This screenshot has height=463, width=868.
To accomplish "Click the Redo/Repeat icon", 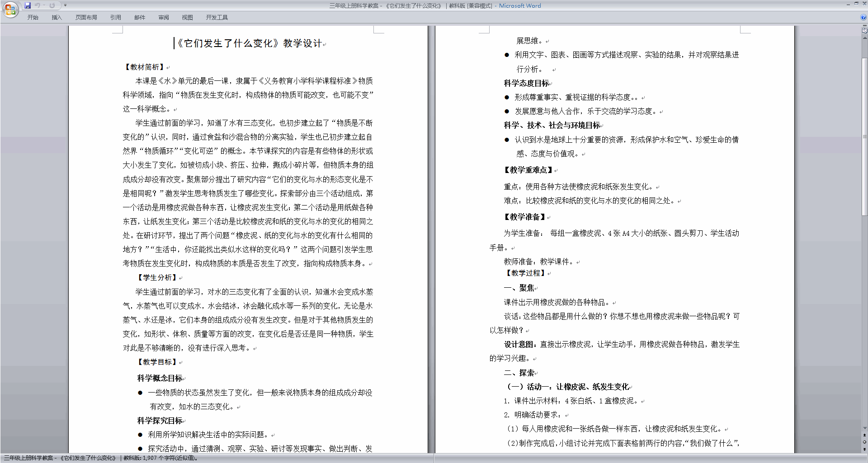I will coord(52,5).
